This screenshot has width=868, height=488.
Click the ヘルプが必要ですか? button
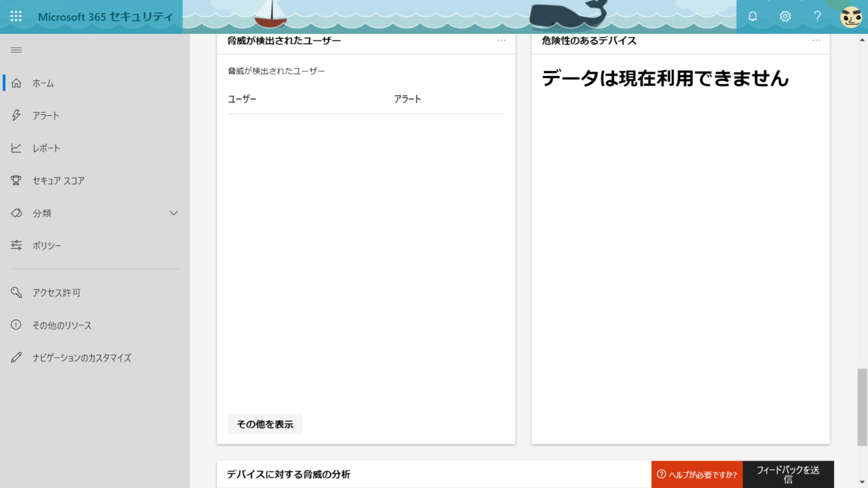click(x=697, y=474)
